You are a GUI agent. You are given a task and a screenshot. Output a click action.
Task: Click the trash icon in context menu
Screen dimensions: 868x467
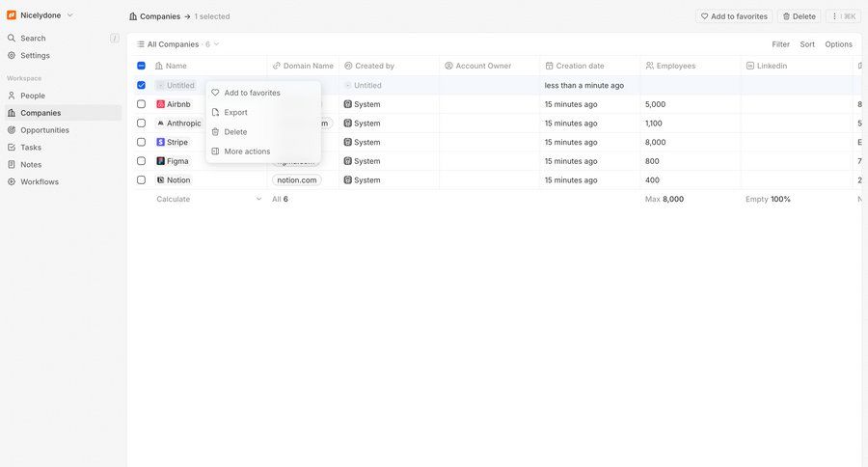(215, 132)
